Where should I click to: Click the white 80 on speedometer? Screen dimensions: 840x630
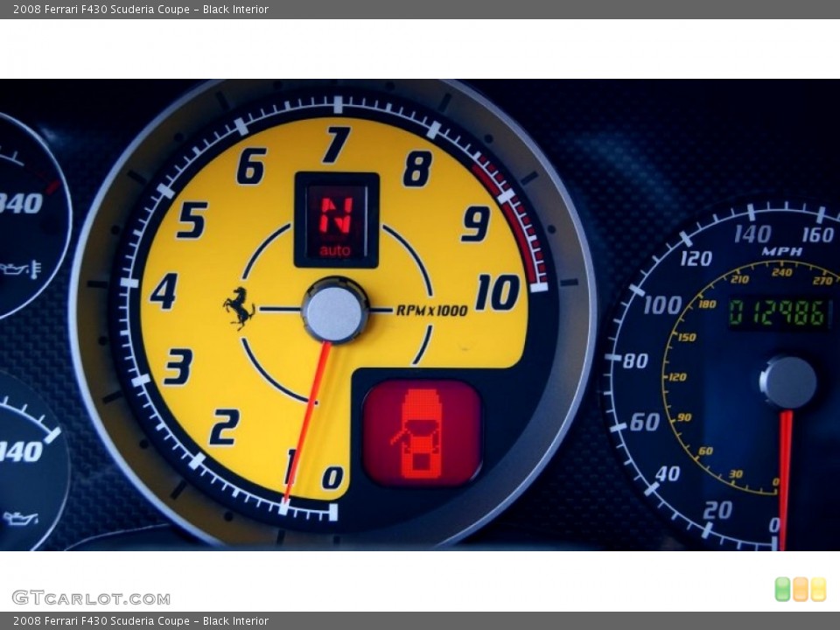click(x=635, y=360)
